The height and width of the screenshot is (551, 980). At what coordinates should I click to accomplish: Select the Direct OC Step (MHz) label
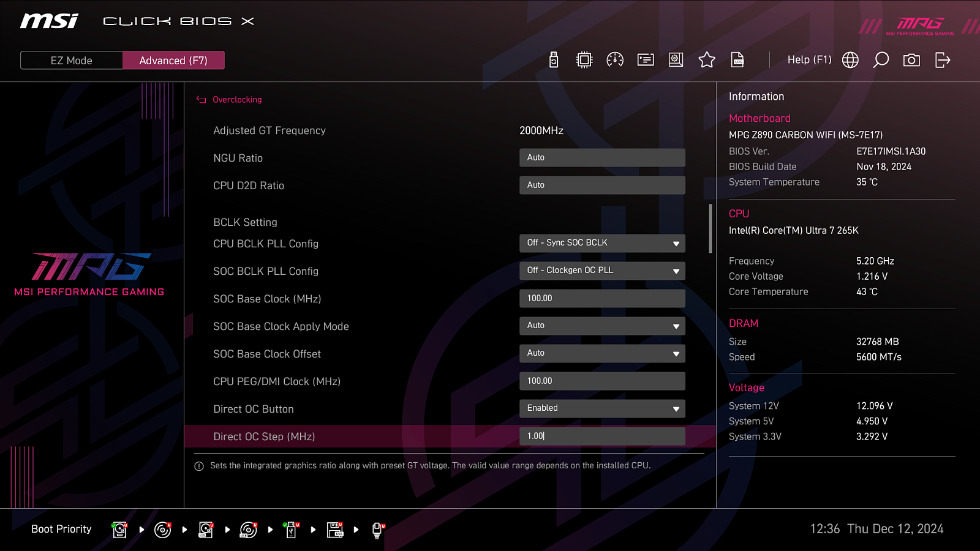click(x=264, y=437)
